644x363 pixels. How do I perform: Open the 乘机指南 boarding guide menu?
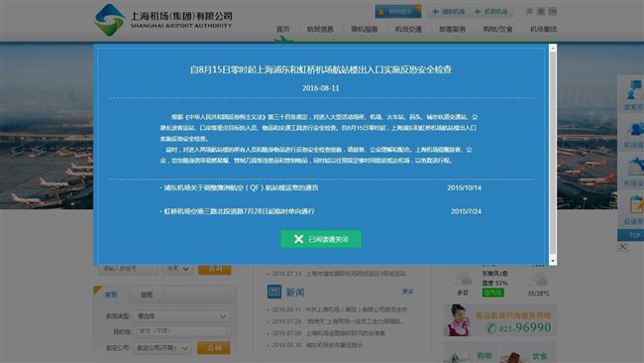(x=365, y=29)
